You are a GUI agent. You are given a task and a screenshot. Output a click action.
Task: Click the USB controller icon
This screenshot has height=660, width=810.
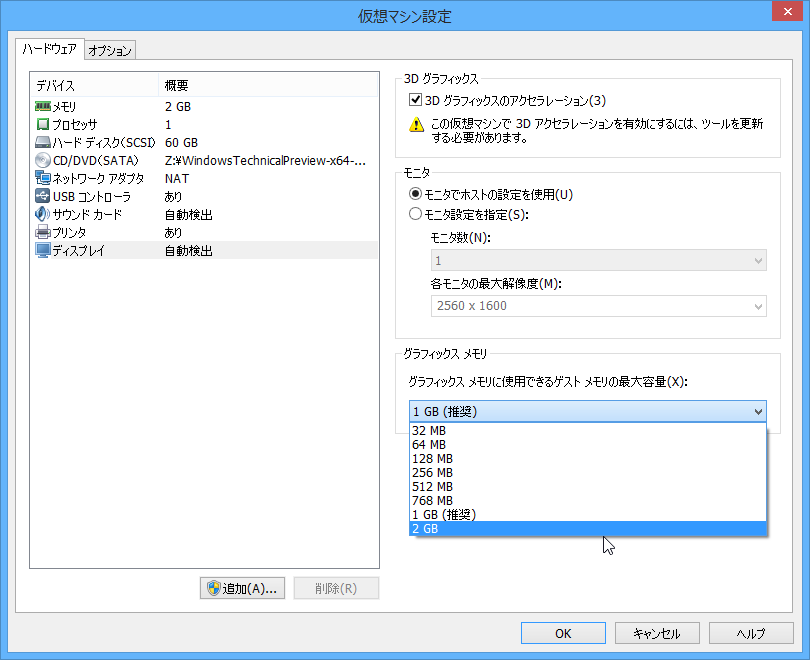point(43,196)
